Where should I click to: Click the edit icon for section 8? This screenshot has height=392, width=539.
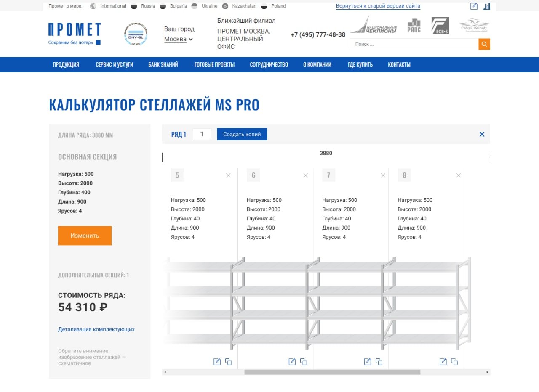pos(443,362)
